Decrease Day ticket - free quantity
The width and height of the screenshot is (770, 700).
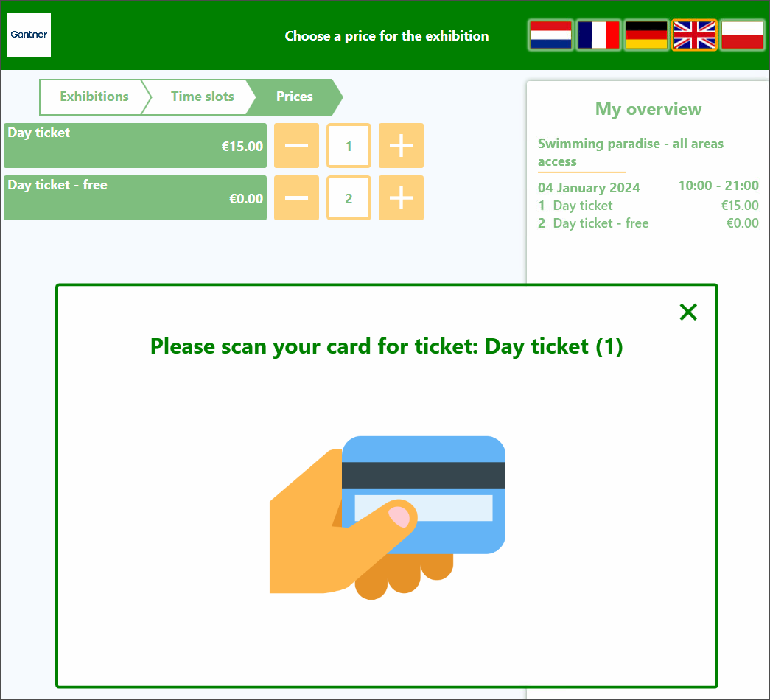[296, 198]
